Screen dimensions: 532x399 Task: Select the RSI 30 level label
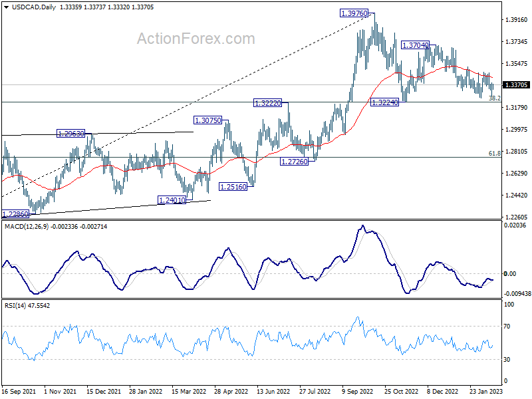(x=507, y=360)
